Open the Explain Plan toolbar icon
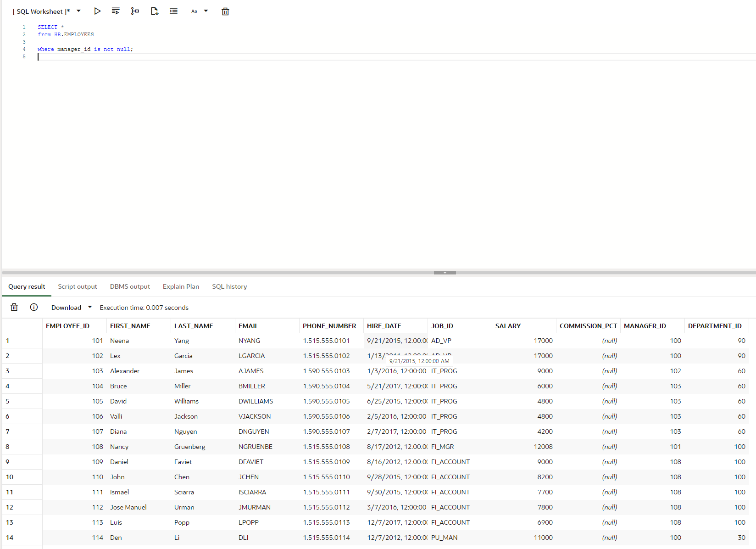The image size is (756, 549). click(135, 11)
